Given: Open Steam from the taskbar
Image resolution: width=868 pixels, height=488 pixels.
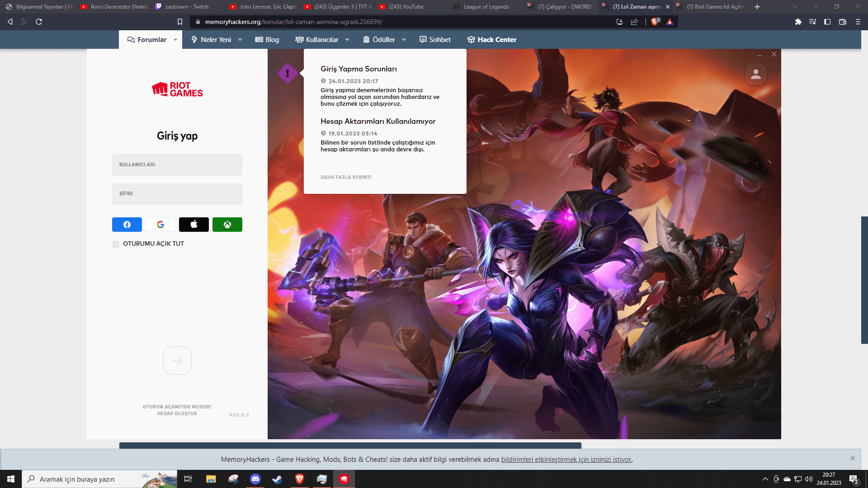Looking at the screenshot, I should coord(277,479).
